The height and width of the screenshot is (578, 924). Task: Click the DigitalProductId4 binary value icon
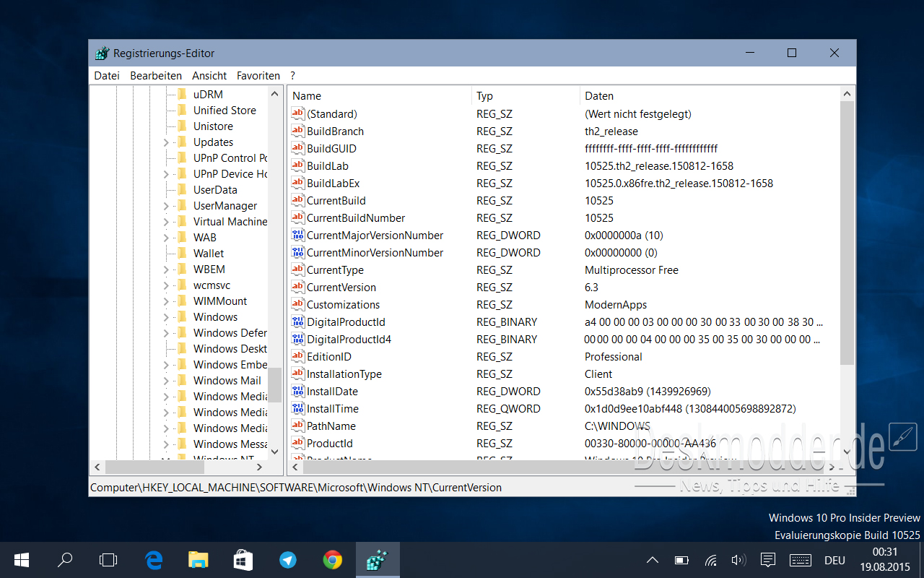[298, 339]
